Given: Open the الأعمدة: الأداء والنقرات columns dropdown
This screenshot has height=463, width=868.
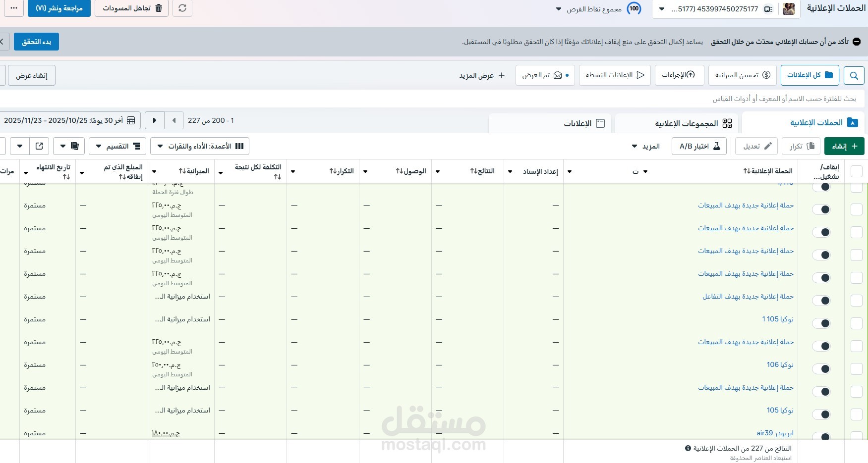Looking at the screenshot, I should pos(200,146).
